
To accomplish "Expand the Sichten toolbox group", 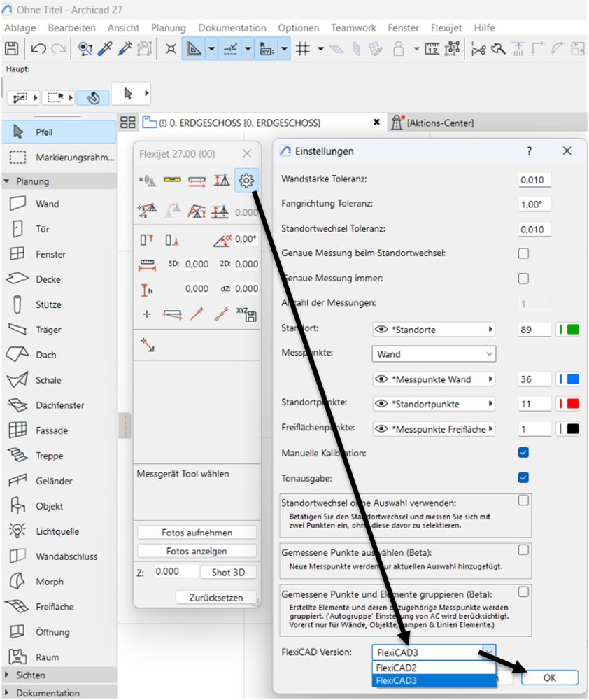I will click(x=7, y=675).
